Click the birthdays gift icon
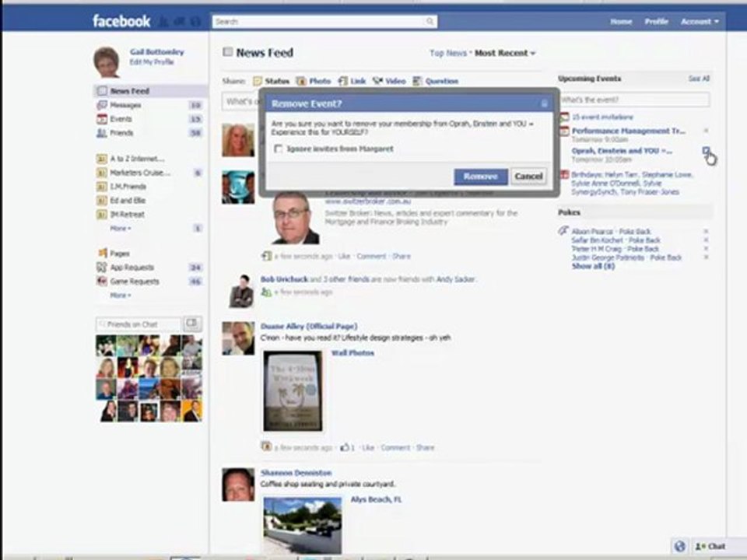The width and height of the screenshot is (747, 560). click(565, 175)
